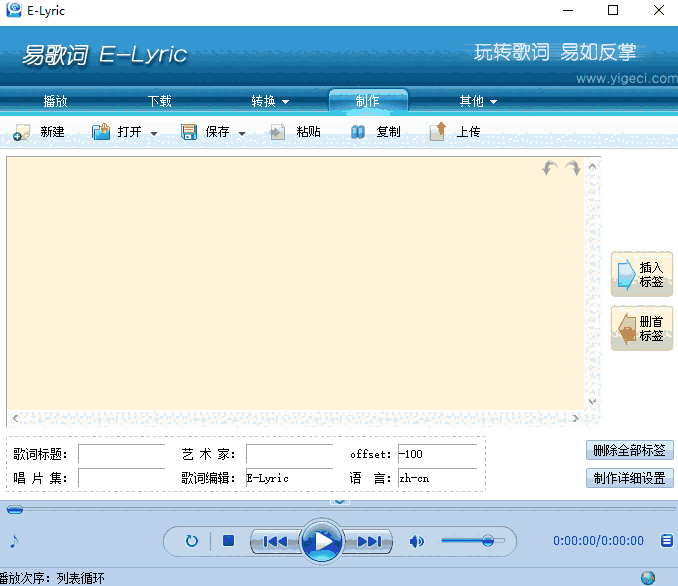Undo the last edit in editor
Viewport: 678px width, 586px height.
pos(550,168)
